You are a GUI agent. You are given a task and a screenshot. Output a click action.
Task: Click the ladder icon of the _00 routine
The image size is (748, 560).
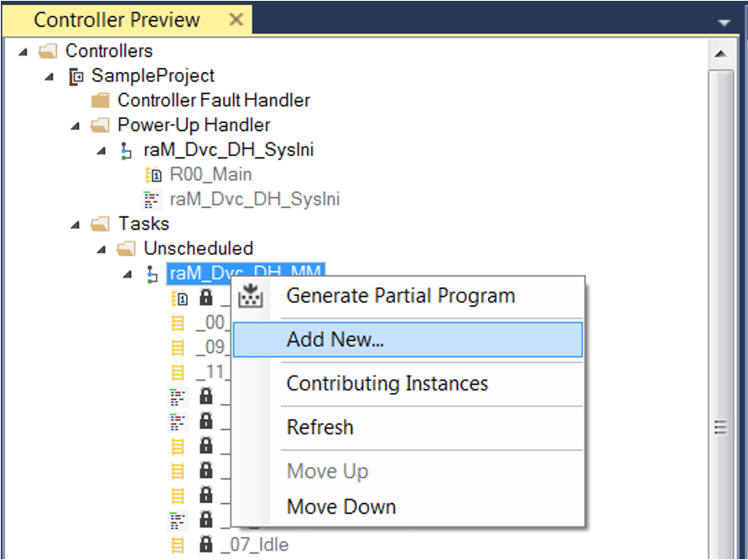click(x=178, y=323)
